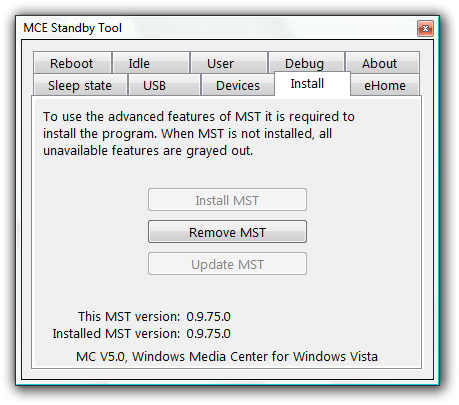
Task: Click the Install MST button
Action: (227, 200)
